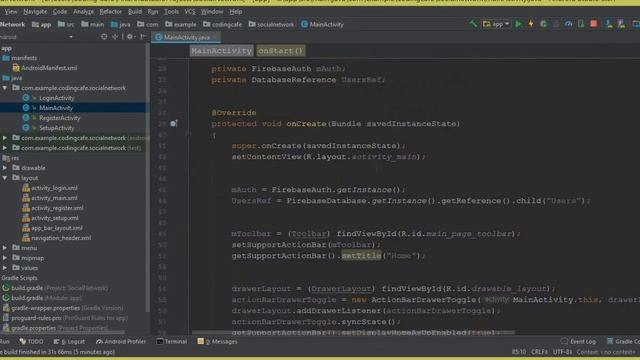Stop the running app with red square
640x360 pixels.
click(593, 24)
